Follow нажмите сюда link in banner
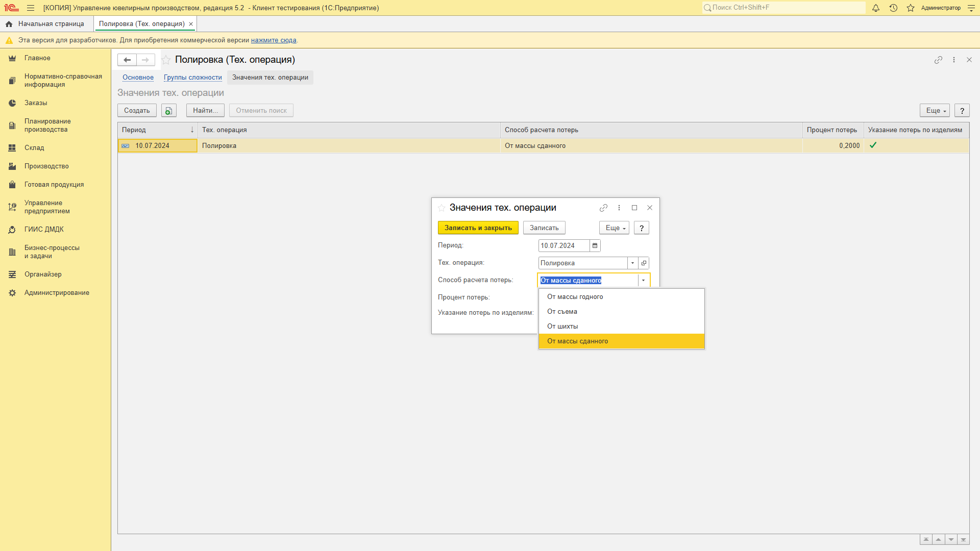Screen dimensions: 980x551 pyautogui.click(x=274, y=40)
